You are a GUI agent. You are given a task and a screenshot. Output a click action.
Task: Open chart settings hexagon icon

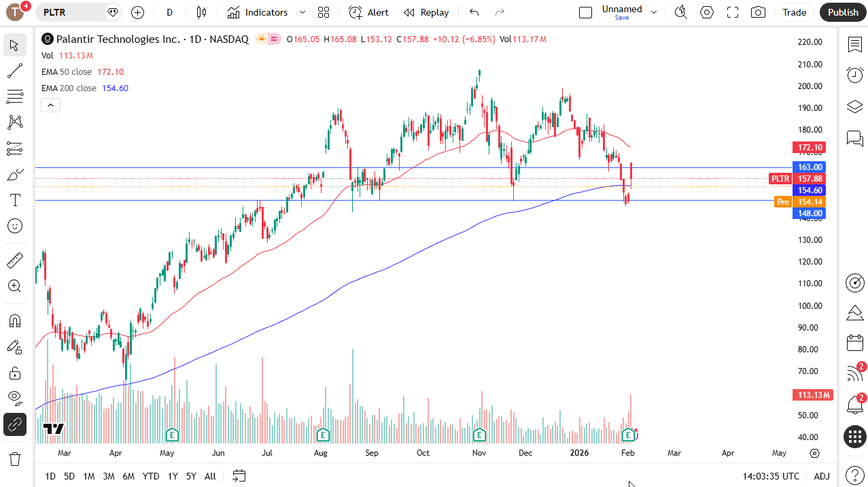pyautogui.click(x=707, y=12)
